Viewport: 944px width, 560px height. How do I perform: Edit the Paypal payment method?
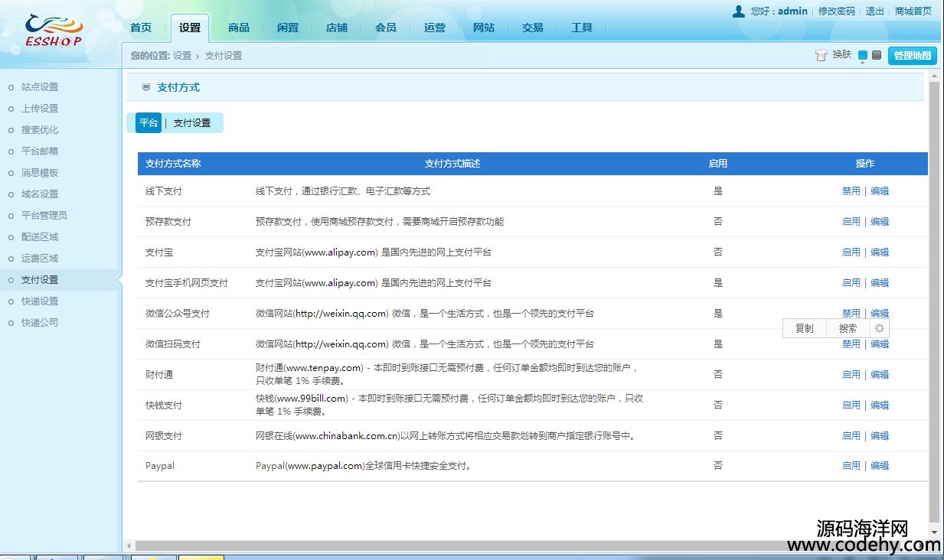(880, 466)
